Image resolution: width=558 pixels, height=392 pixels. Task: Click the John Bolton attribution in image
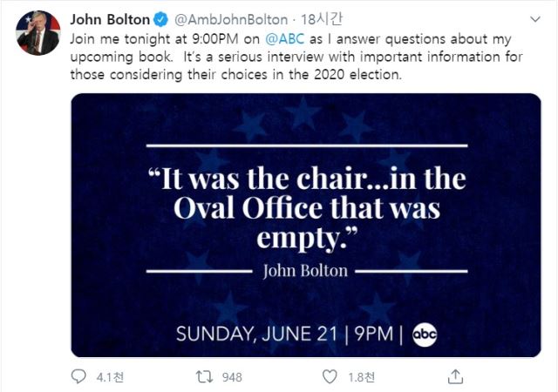[305, 271]
